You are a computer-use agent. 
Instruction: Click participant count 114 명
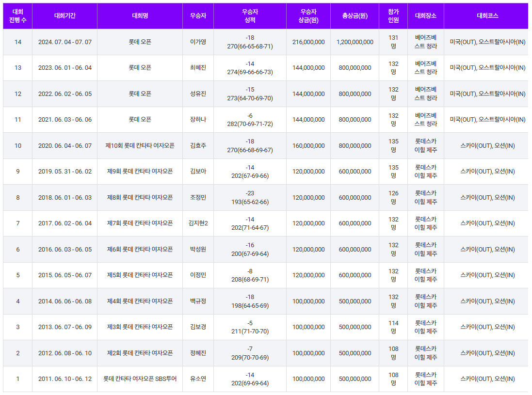393,327
